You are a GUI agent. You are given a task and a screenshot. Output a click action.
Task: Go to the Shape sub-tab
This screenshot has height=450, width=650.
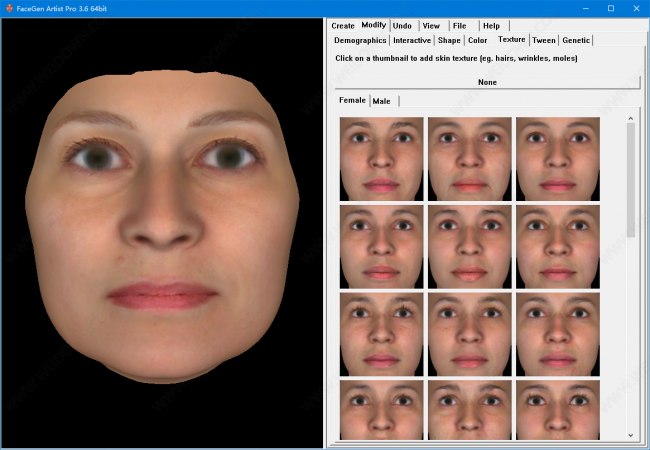tap(449, 40)
